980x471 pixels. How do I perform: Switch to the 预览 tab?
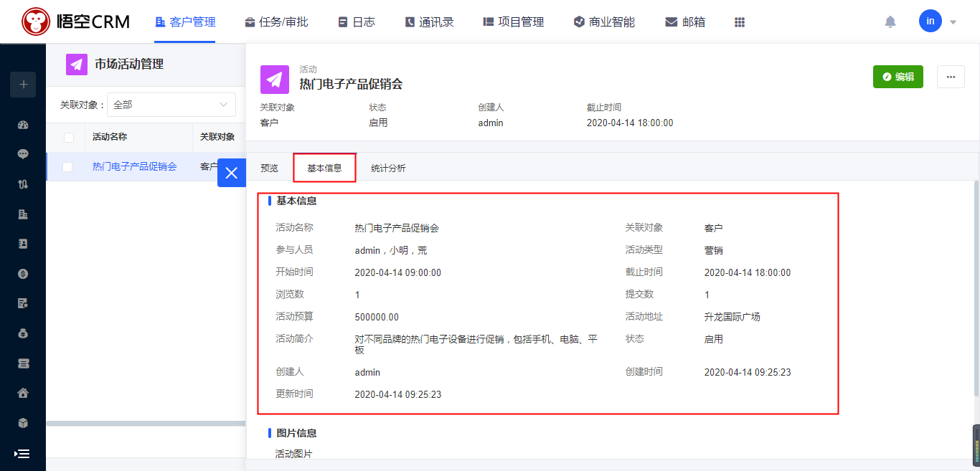(269, 168)
